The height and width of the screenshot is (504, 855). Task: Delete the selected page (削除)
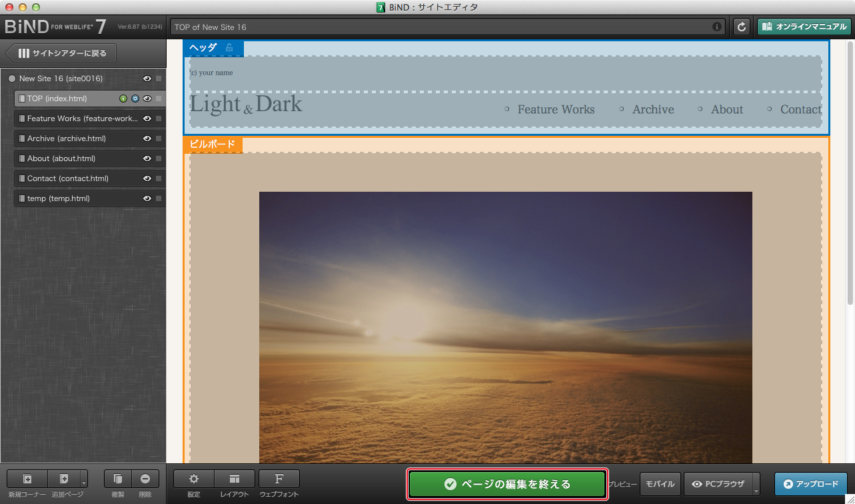pyautogui.click(x=145, y=479)
